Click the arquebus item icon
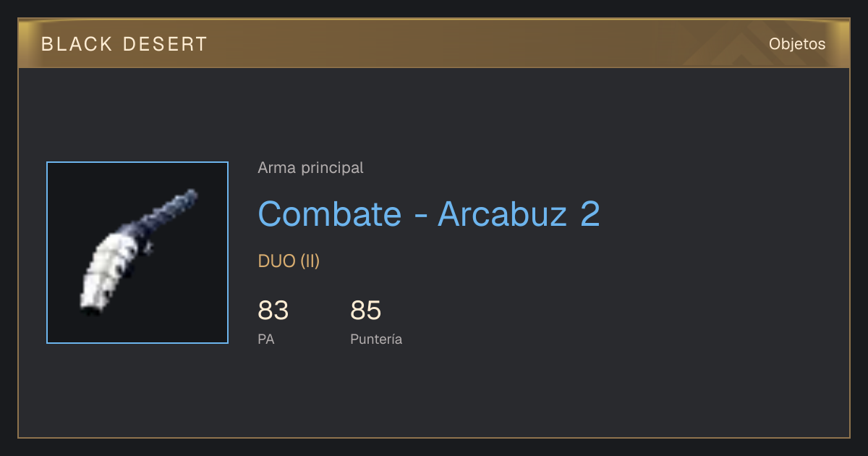Screen dimensions: 868x456 [x=137, y=253]
